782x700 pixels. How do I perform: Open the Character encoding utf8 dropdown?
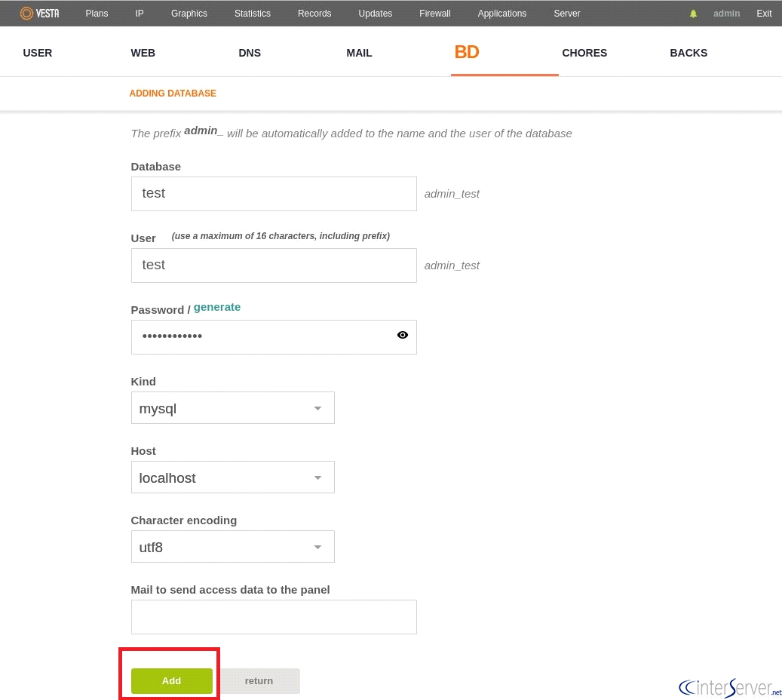coord(233,546)
